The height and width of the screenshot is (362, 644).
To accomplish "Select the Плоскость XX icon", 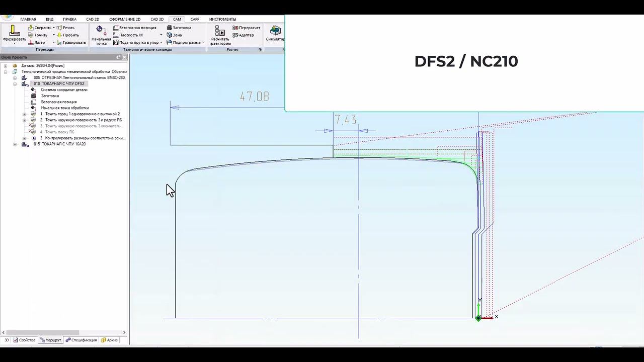I will tap(116, 35).
